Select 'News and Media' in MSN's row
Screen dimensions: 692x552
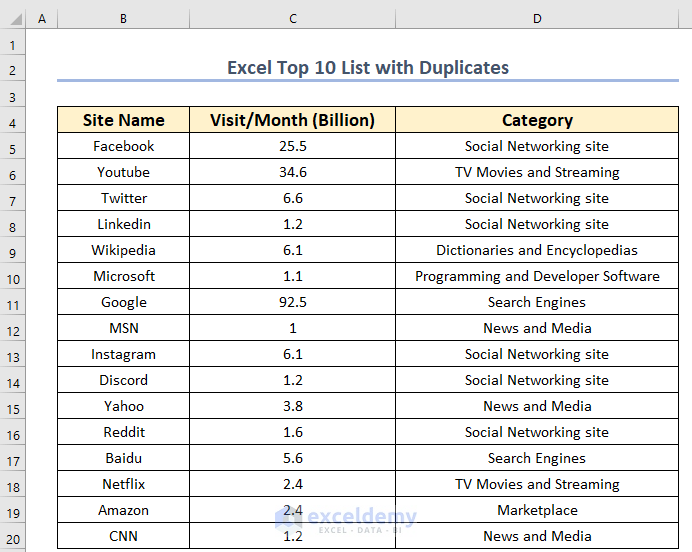(537, 328)
